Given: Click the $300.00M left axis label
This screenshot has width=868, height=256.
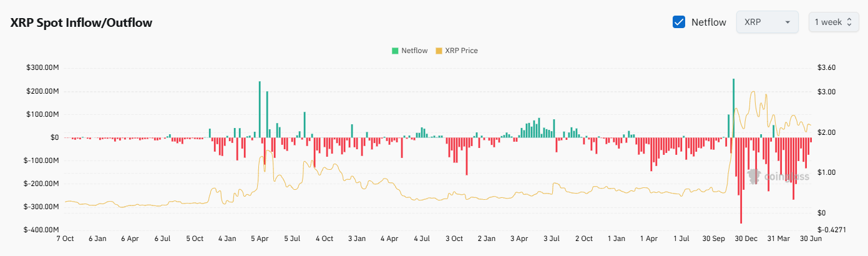Looking at the screenshot, I should tap(43, 68).
